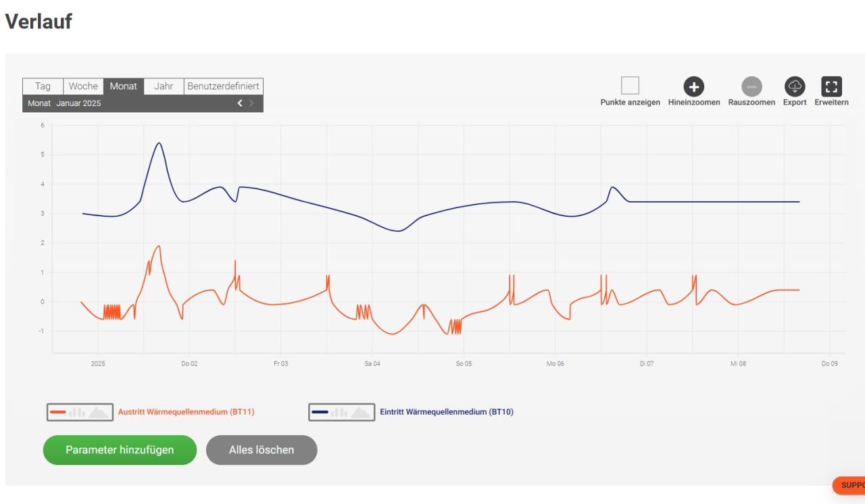Viewport: 865px width, 504px height.
Task: Select bar chart style for BT11
Action: (x=77, y=412)
